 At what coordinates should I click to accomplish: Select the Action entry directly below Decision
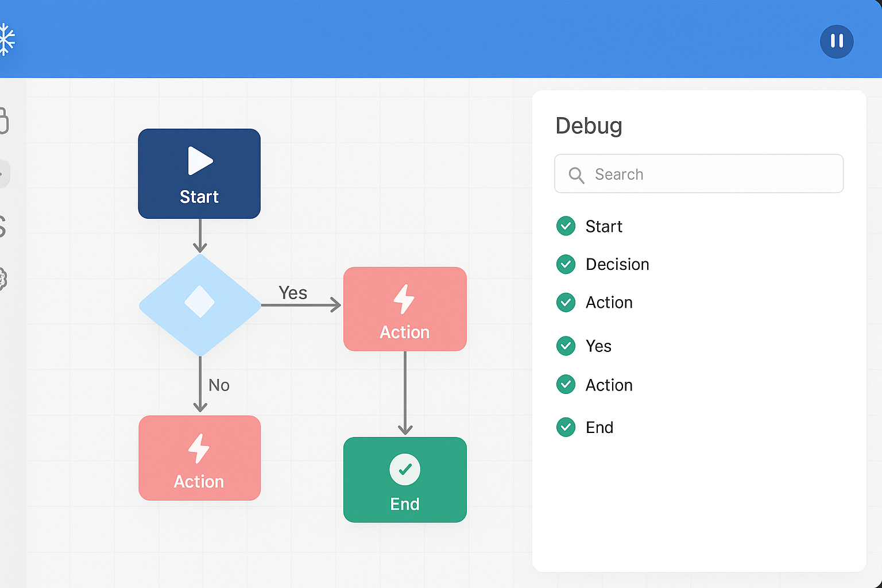click(x=609, y=303)
